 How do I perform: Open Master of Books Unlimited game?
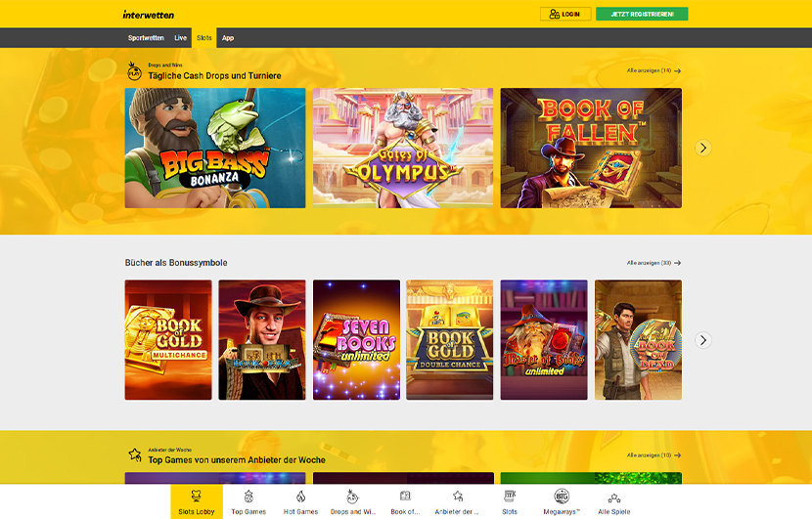(544, 340)
